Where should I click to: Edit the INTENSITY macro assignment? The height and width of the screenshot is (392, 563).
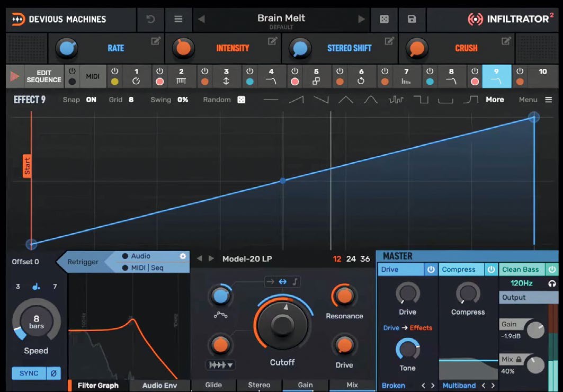[273, 41]
